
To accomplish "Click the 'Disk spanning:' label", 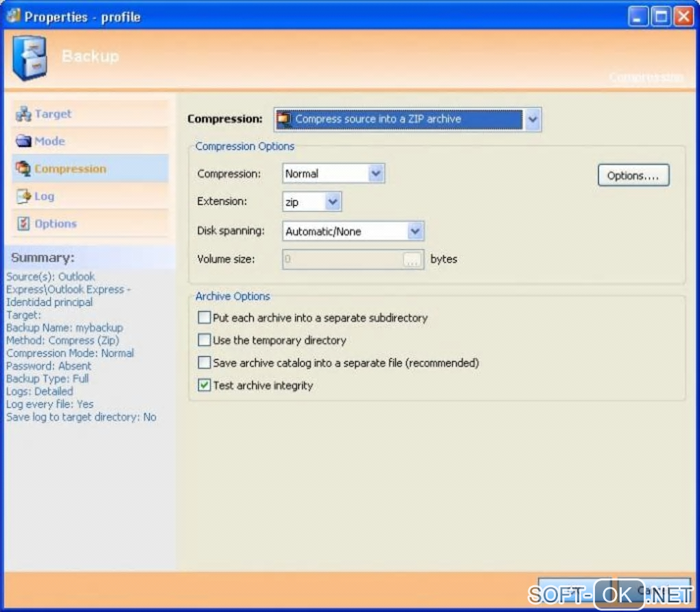I will [231, 231].
